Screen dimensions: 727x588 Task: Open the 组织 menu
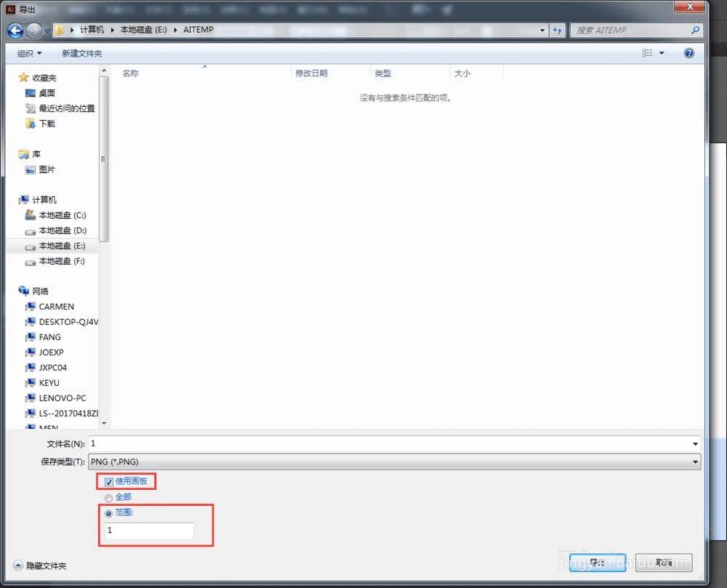(29, 53)
